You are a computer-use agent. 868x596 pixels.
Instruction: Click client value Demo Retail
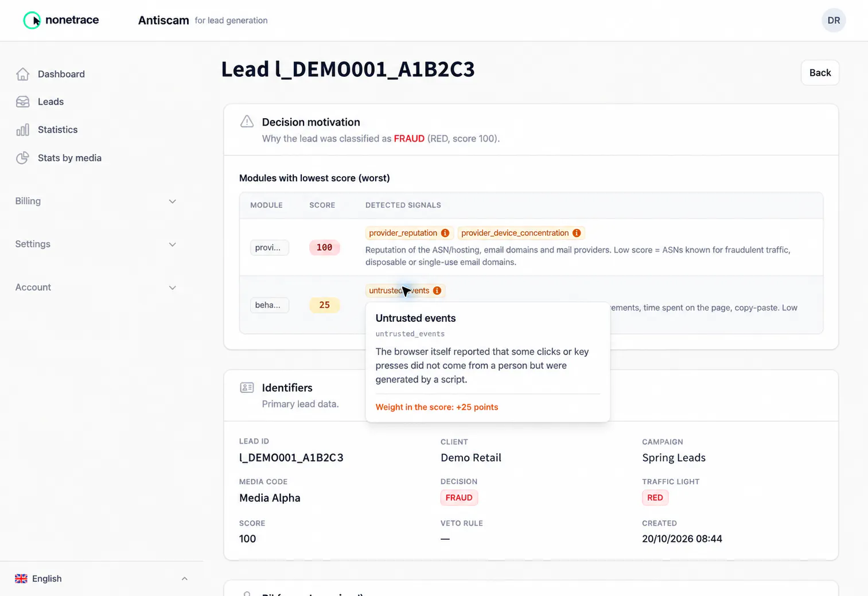(471, 458)
